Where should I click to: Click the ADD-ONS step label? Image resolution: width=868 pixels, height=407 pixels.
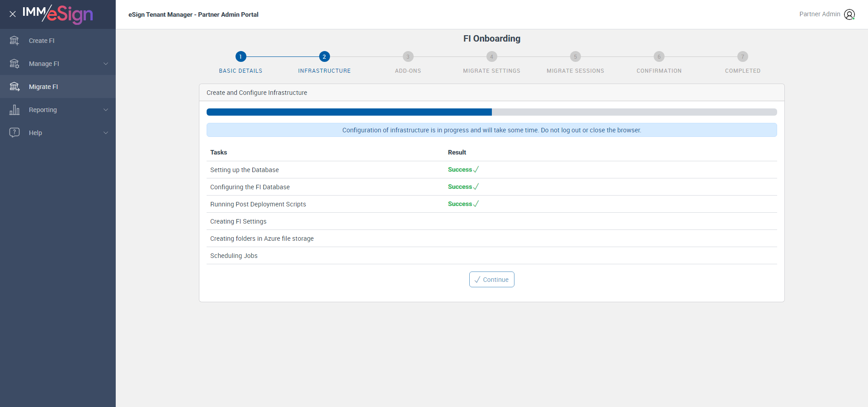(x=408, y=71)
